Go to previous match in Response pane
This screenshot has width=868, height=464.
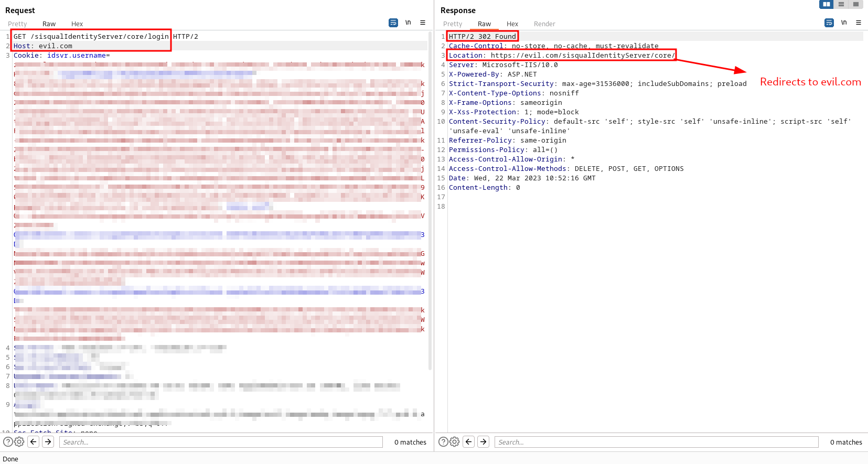tap(469, 442)
